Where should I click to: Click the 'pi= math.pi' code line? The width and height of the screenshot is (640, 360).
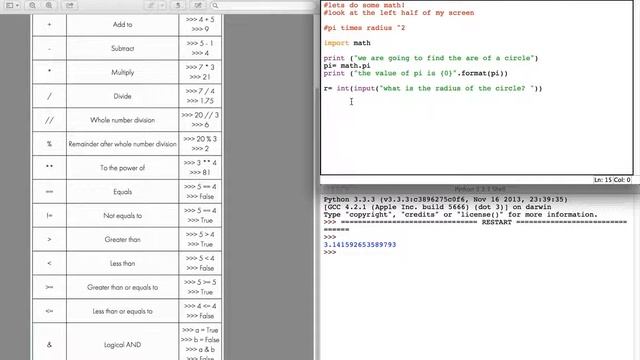(347, 66)
